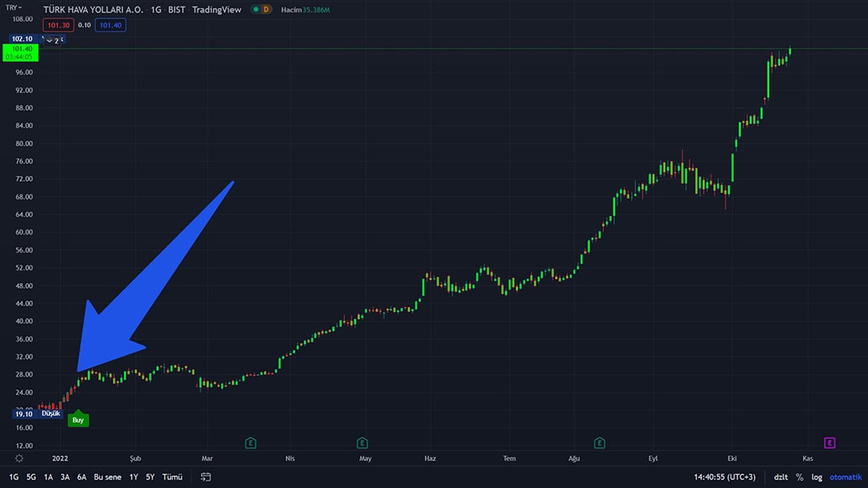The width and height of the screenshot is (868, 488).
Task: Select the Tümü time range
Action: coord(172,476)
